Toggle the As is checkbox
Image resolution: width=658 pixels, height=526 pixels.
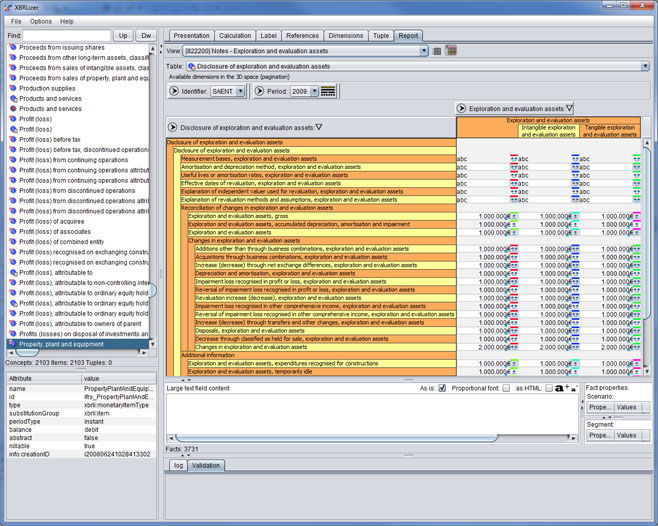tap(442, 388)
